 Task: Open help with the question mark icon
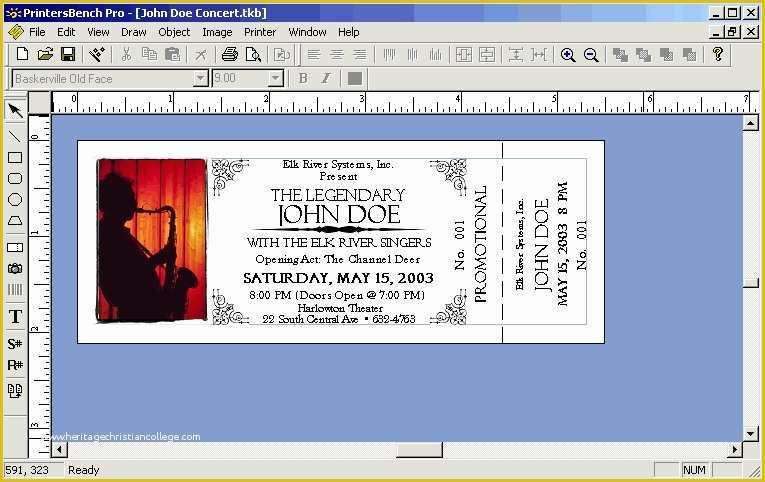coord(717,54)
